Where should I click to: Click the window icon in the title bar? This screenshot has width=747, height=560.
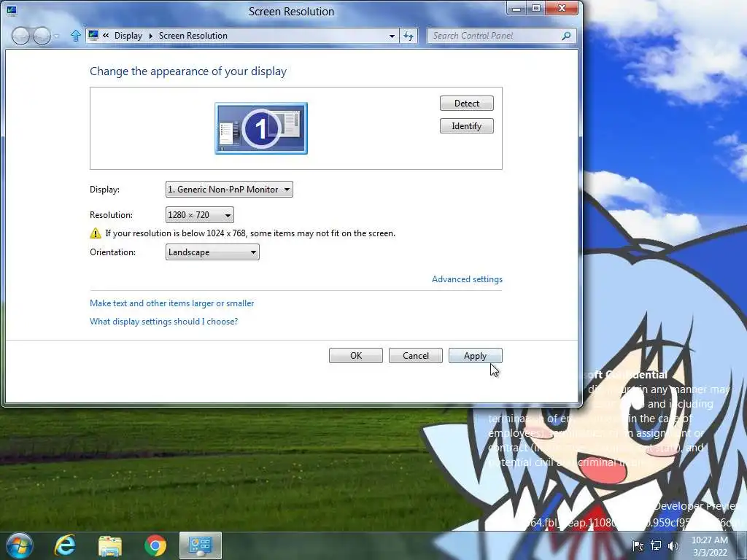[12, 9]
